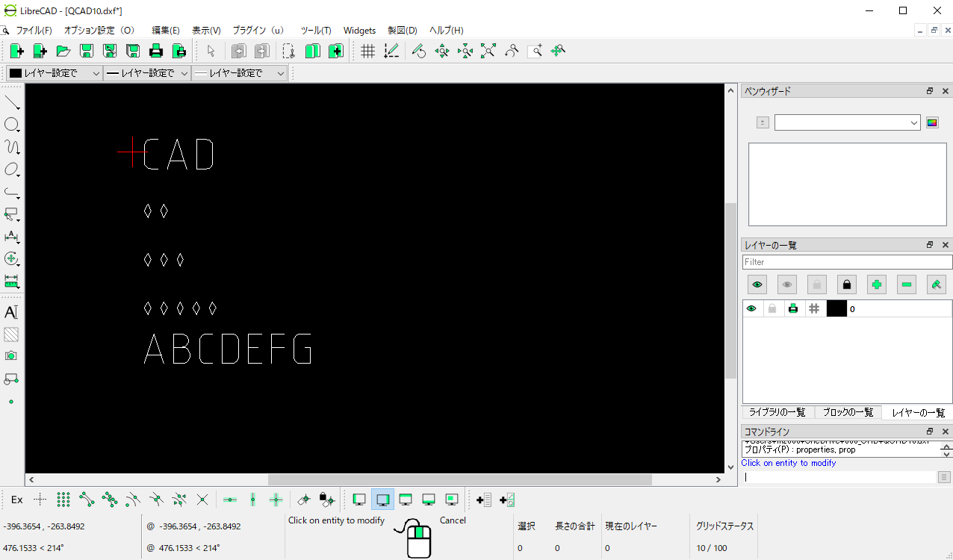Viewport: 953px width, 560px height.
Task: Select the Text tool
Action: tap(11, 312)
